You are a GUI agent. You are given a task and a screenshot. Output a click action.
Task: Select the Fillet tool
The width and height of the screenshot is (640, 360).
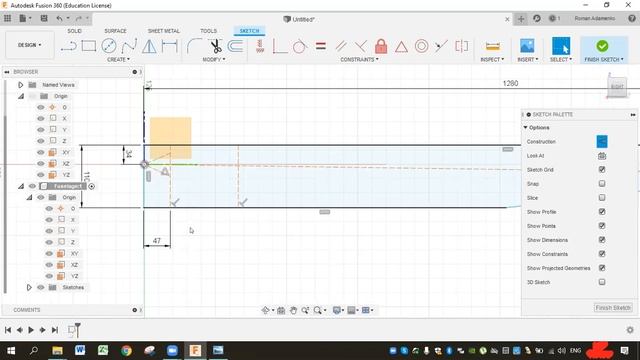click(x=194, y=46)
